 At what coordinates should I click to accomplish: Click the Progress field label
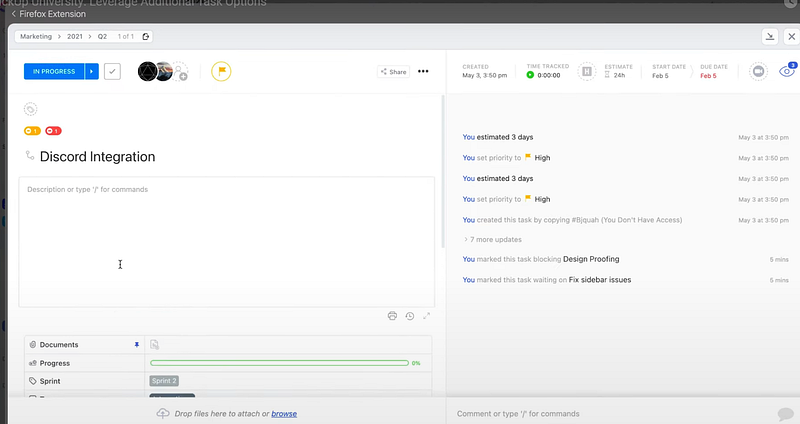tap(55, 363)
